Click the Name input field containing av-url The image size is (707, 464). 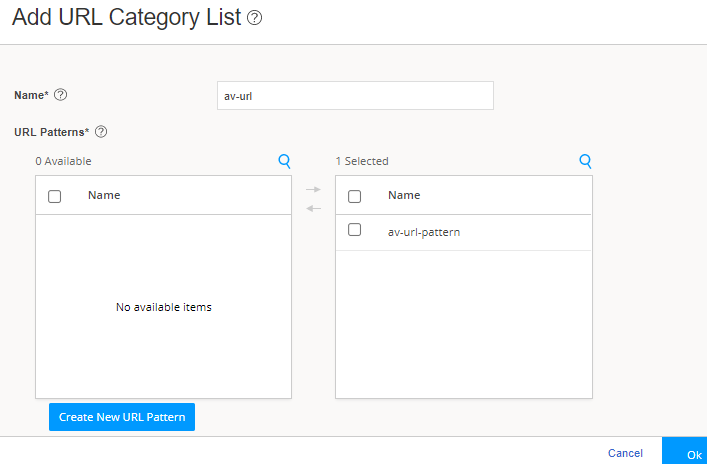355,95
